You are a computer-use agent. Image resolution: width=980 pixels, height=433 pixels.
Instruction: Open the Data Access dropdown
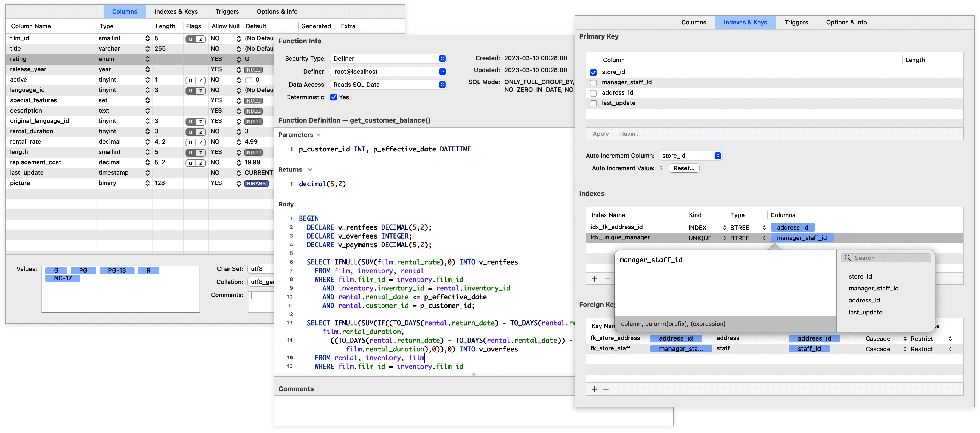388,85
